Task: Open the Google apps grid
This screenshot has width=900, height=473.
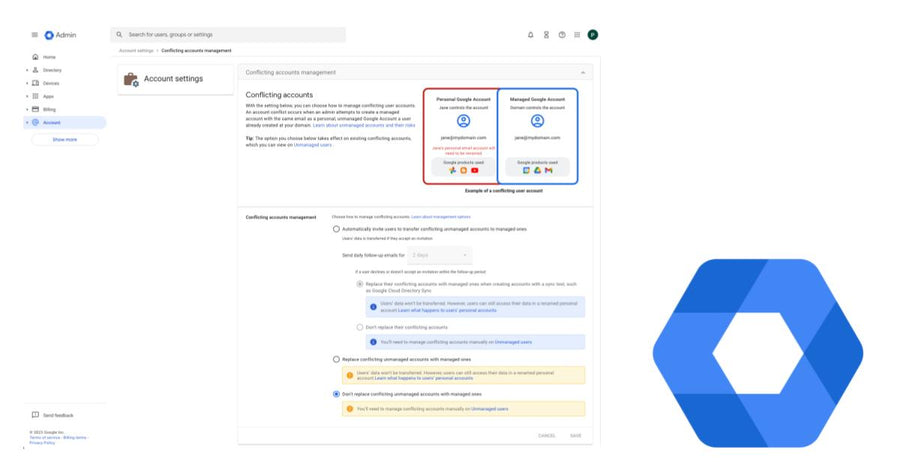Action: [577, 35]
